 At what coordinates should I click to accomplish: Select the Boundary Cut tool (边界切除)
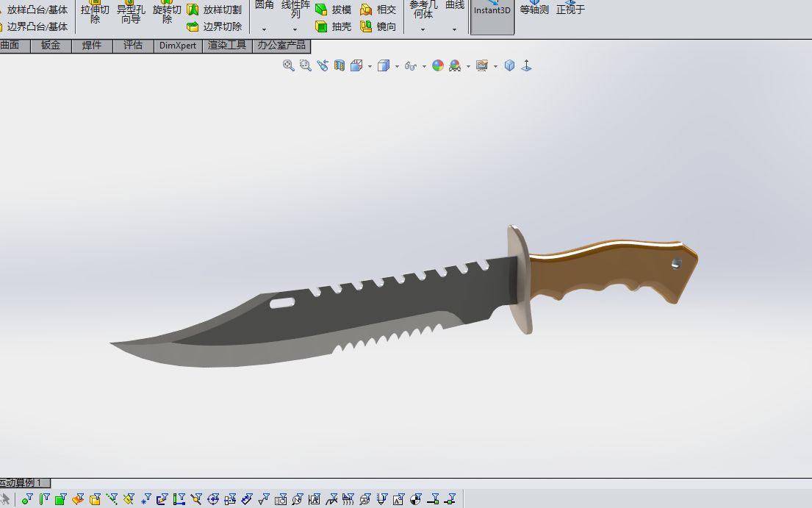(x=215, y=26)
